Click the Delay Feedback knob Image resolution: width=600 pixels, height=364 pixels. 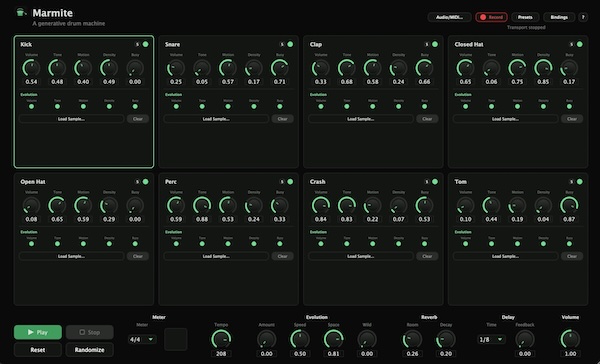pyautogui.click(x=525, y=339)
